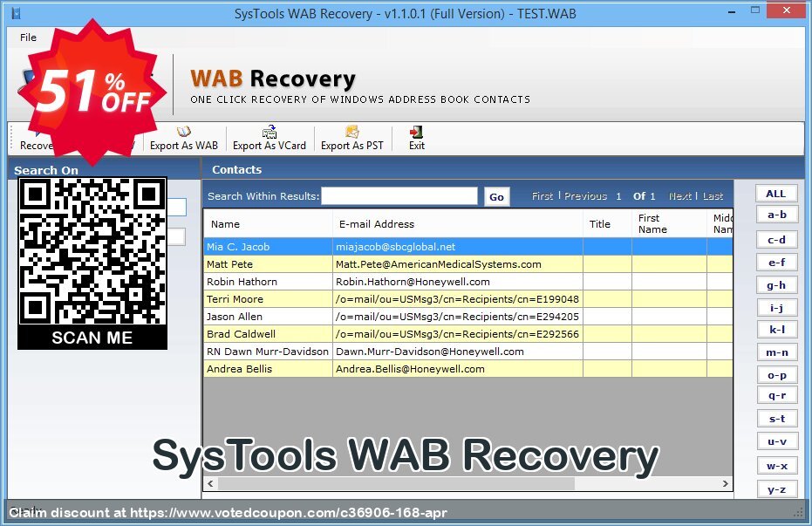Filter contacts by w-x

pyautogui.click(x=777, y=466)
